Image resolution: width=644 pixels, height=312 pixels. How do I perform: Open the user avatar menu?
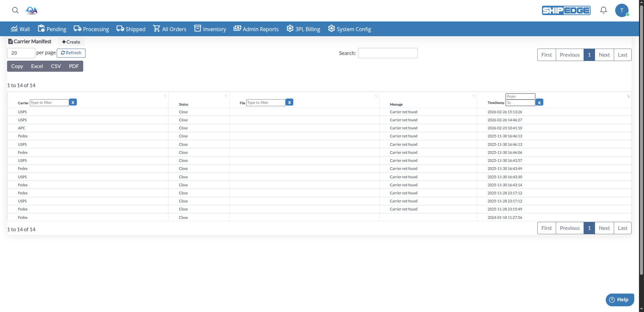click(622, 10)
